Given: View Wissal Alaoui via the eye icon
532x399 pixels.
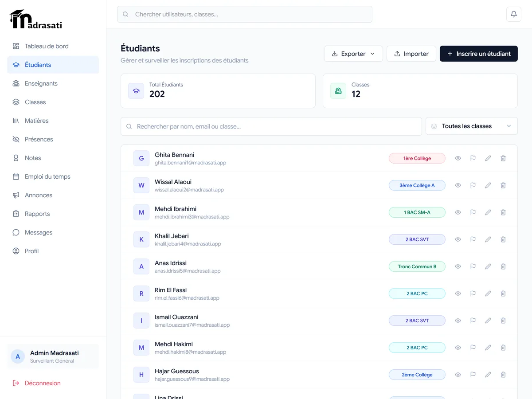Looking at the screenshot, I should (458, 185).
